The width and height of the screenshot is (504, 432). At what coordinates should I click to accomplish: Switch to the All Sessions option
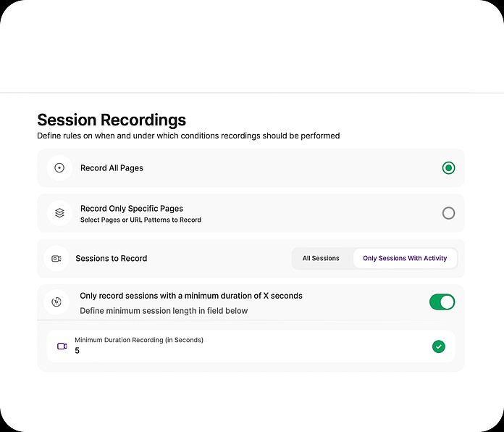pos(321,259)
